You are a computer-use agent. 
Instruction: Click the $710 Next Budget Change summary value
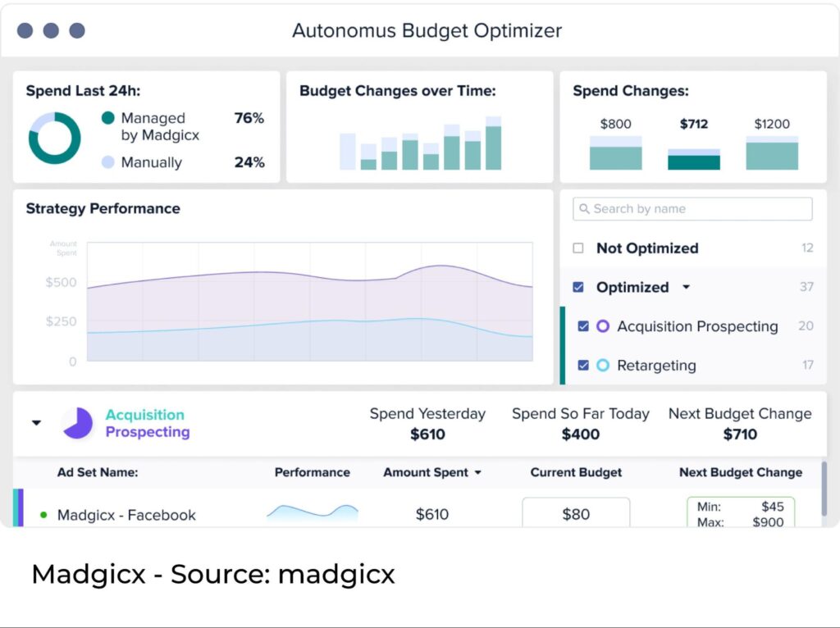pyautogui.click(x=741, y=435)
